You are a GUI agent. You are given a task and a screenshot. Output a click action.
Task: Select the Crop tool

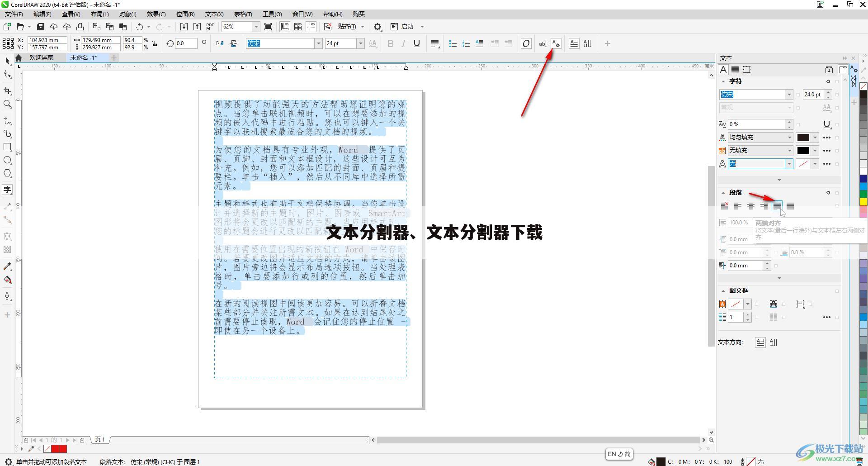7,91
